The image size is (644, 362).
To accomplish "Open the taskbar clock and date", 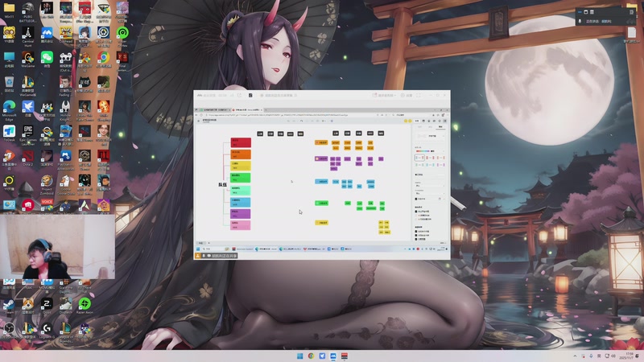I will 626,356.
